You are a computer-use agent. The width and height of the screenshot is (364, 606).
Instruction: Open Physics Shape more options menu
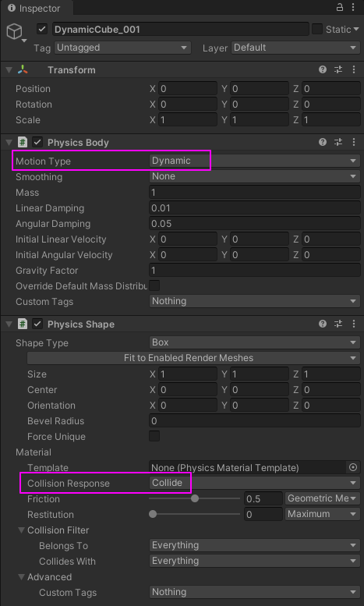point(354,324)
